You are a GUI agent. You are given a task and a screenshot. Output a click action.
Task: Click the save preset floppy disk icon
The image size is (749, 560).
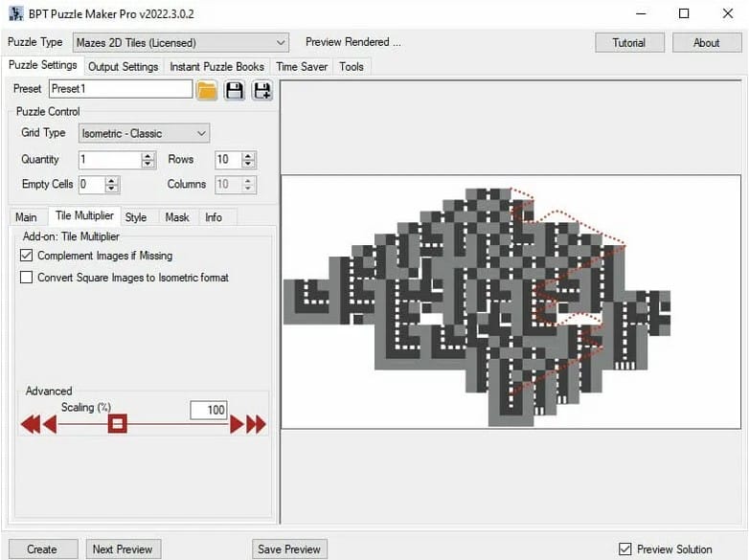point(235,90)
